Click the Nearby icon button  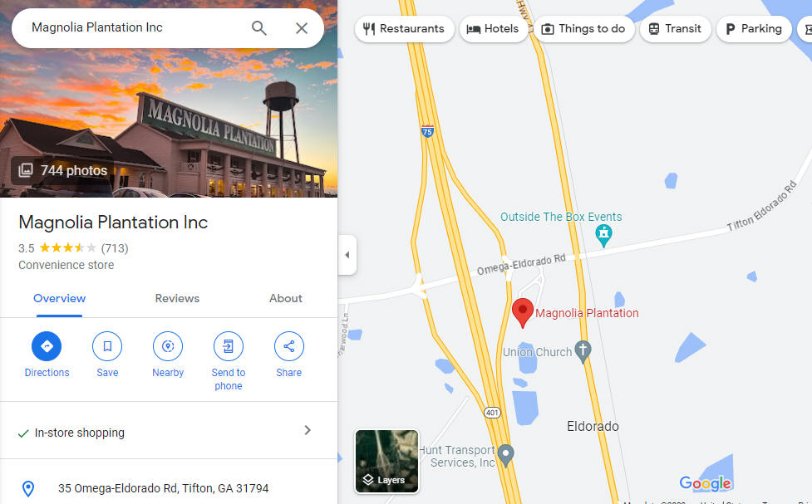click(x=168, y=346)
